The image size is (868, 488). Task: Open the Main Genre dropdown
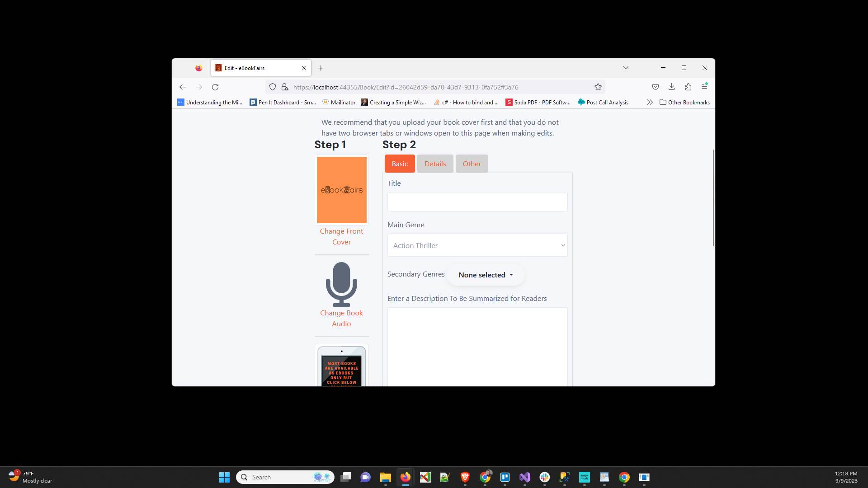pos(477,245)
